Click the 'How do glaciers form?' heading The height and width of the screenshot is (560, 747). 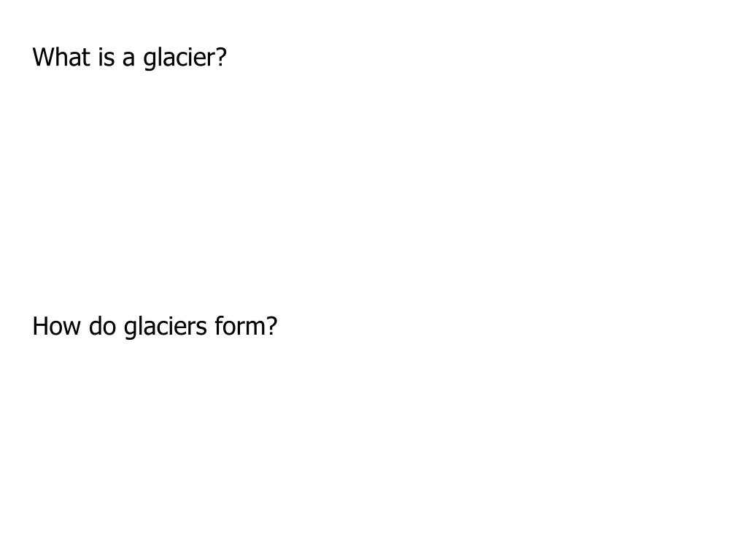pyautogui.click(x=155, y=327)
